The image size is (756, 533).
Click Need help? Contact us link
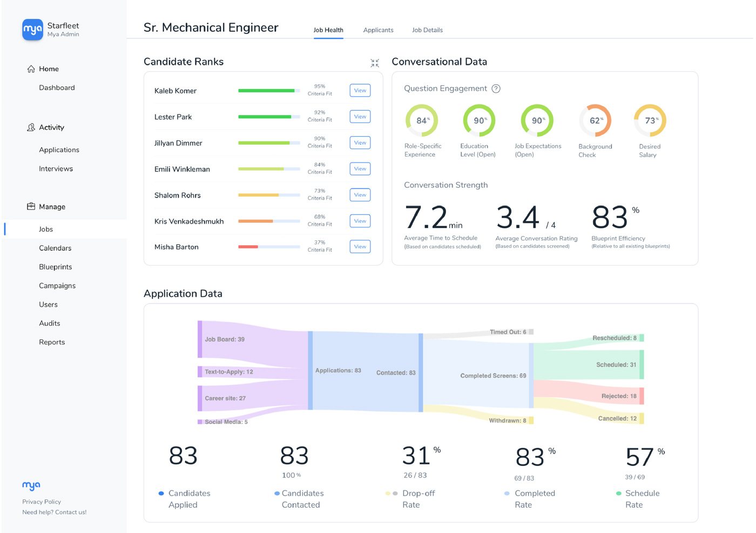(54, 512)
